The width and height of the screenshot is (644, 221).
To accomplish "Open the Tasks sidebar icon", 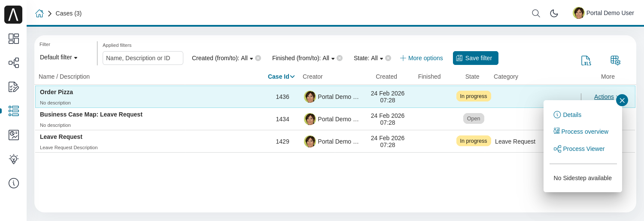I will tap(14, 87).
